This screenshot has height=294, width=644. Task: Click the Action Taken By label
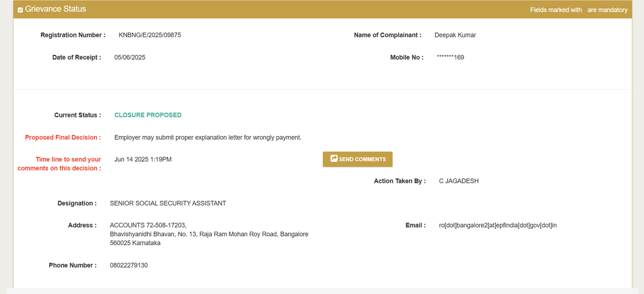point(400,181)
